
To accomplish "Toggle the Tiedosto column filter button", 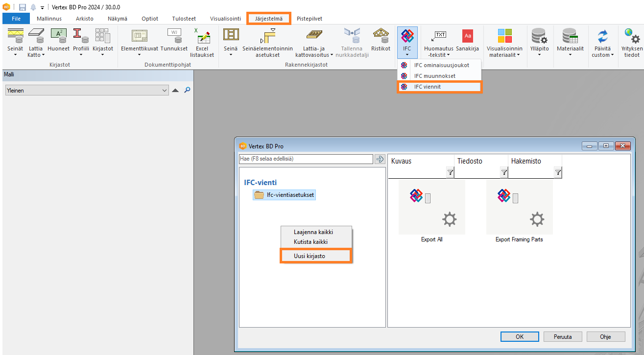I will click(x=504, y=172).
